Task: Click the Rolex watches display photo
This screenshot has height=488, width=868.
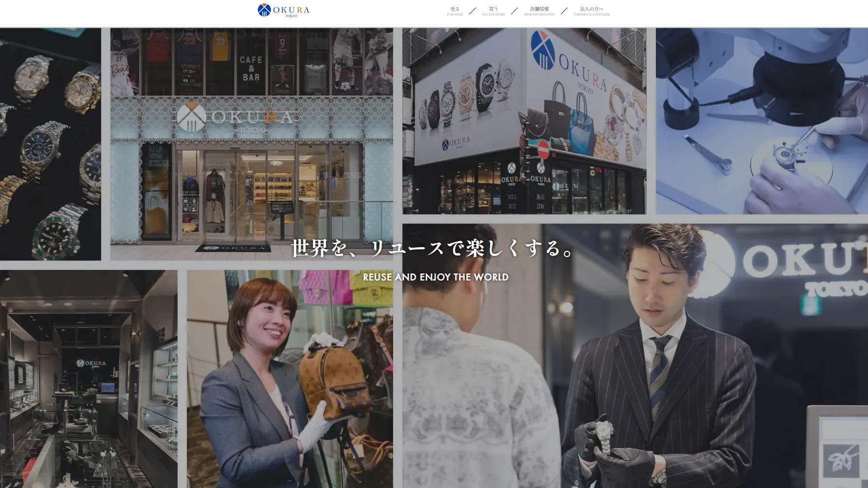Action: (51, 144)
